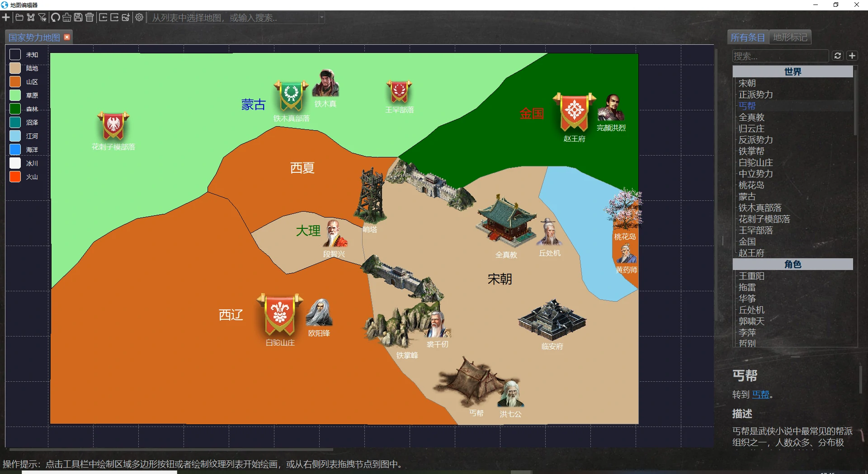868x474 pixels.
Task: Switch to the 所有条目 tab
Action: [x=748, y=37]
